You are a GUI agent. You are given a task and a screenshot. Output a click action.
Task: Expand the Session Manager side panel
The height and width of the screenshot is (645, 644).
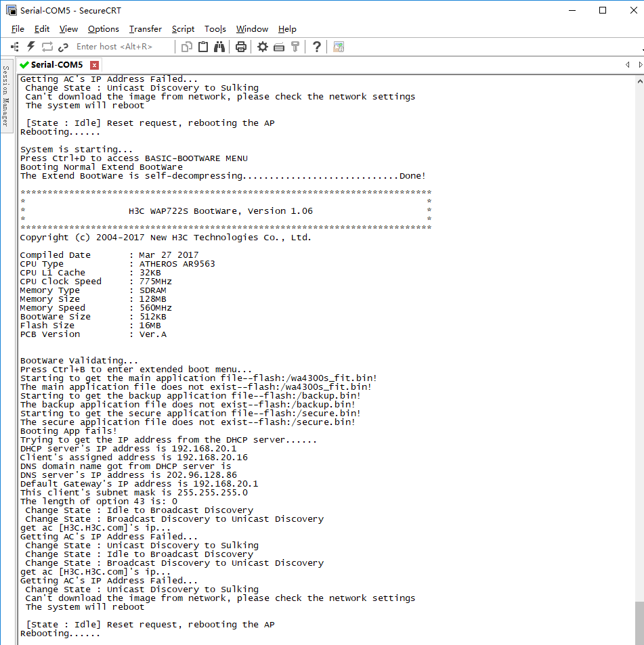tap(5, 96)
